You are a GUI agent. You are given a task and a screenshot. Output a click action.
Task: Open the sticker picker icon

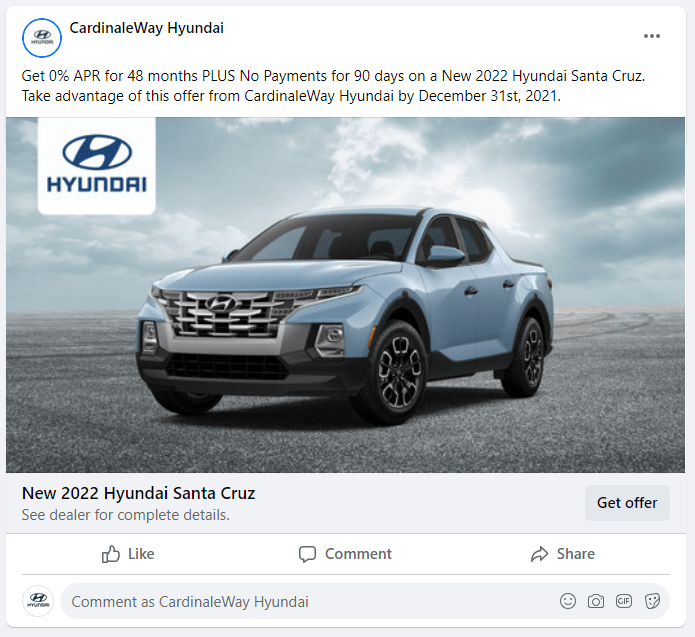652,601
